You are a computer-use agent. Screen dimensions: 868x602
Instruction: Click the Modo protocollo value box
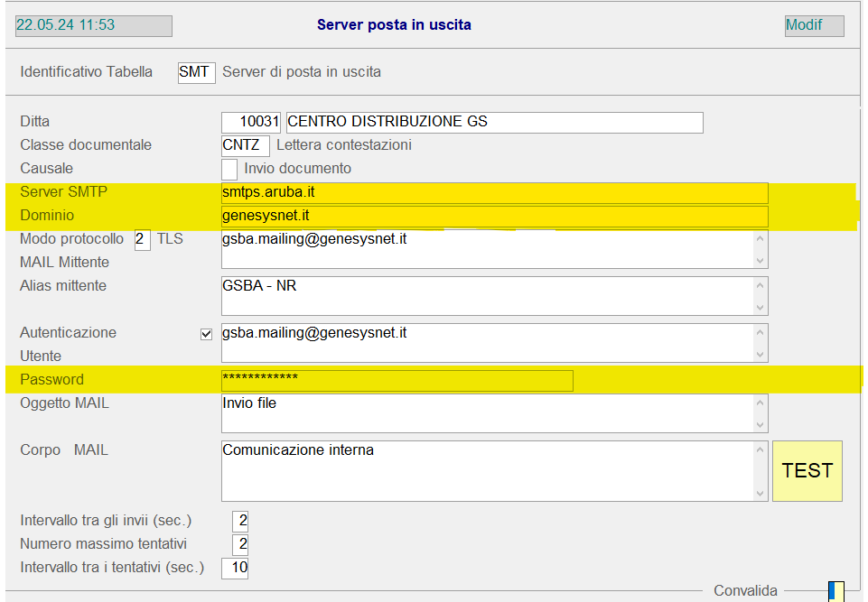tap(142, 240)
